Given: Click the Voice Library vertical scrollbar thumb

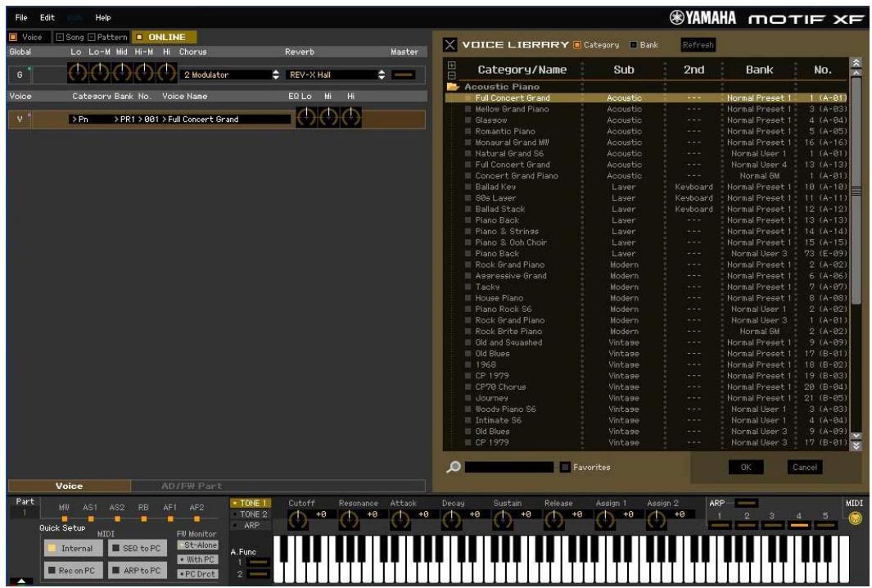Looking at the screenshot, I should pos(856,191).
